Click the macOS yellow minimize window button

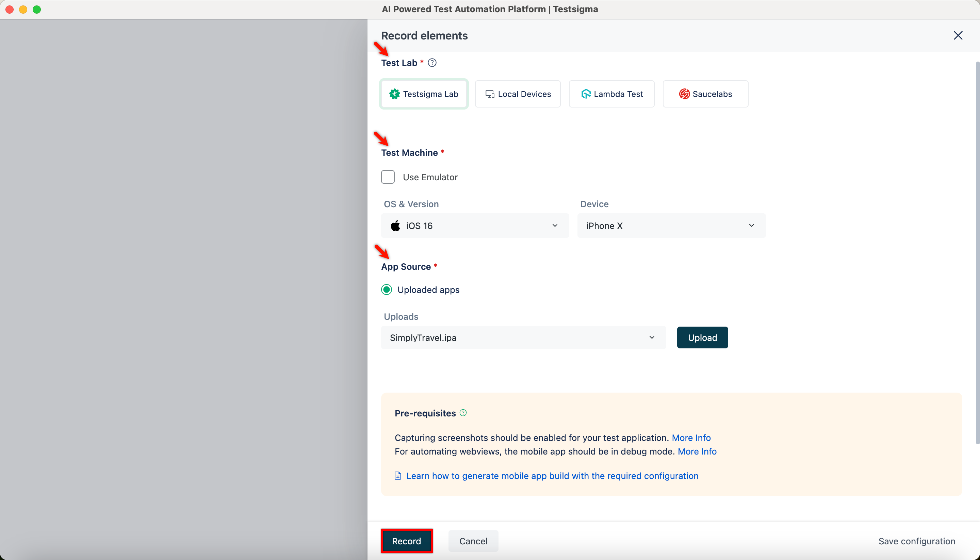coord(23,9)
